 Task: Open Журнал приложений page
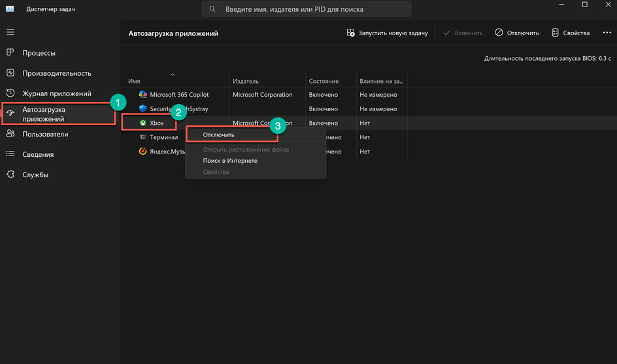pyautogui.click(x=57, y=93)
